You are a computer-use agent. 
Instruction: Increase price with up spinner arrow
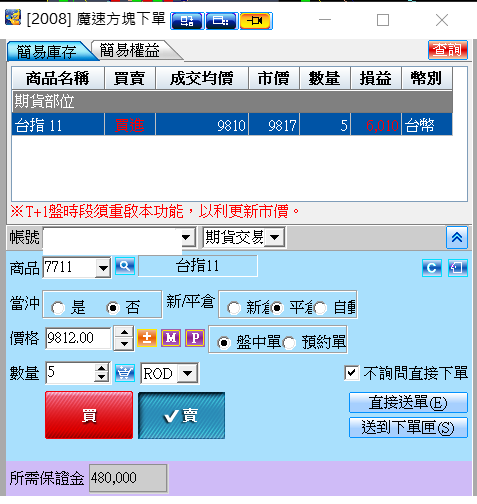[124, 333]
